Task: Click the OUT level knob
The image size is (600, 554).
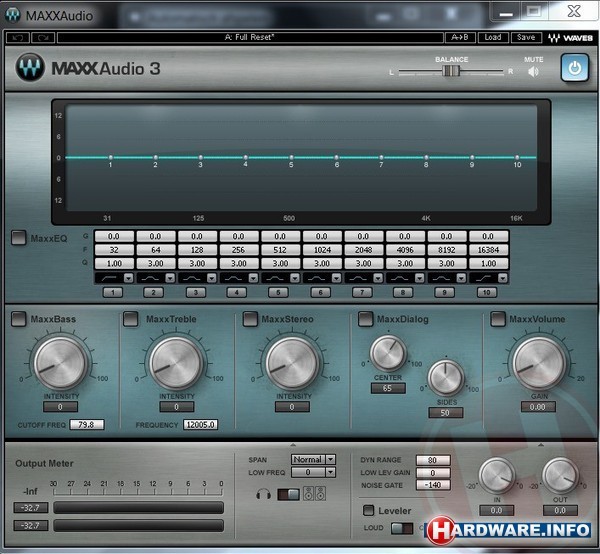Action: [560, 476]
